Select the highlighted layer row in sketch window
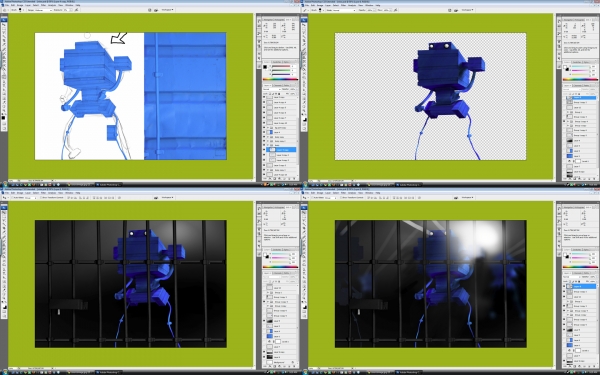The width and height of the screenshot is (600, 375). [x=281, y=150]
